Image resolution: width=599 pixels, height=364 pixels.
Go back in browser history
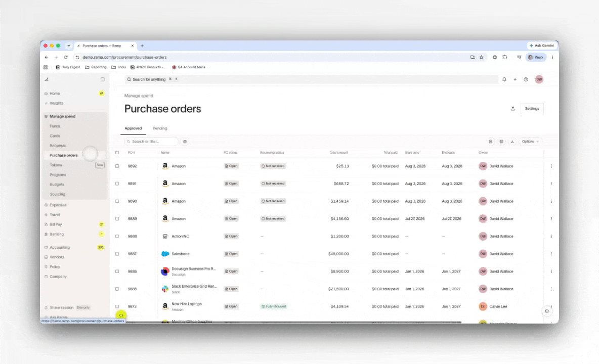tap(47, 57)
